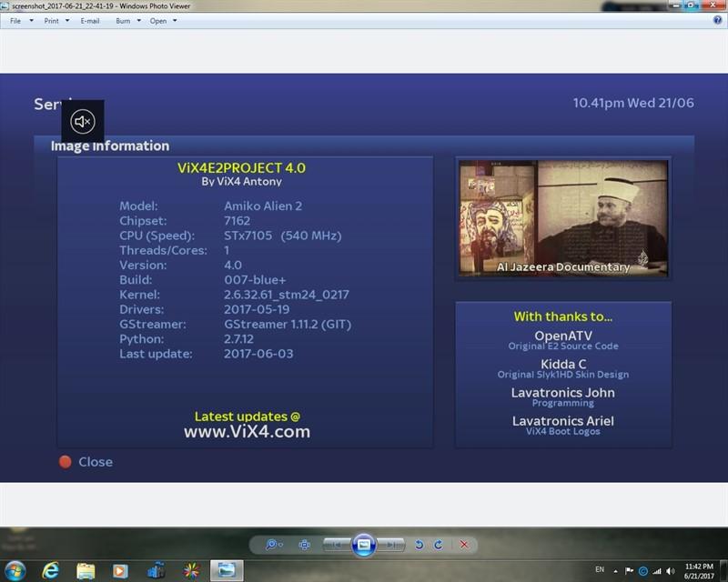The height and width of the screenshot is (582, 728).
Task: Click the 'Amiko Alien 2' model value
Action: coord(263,206)
